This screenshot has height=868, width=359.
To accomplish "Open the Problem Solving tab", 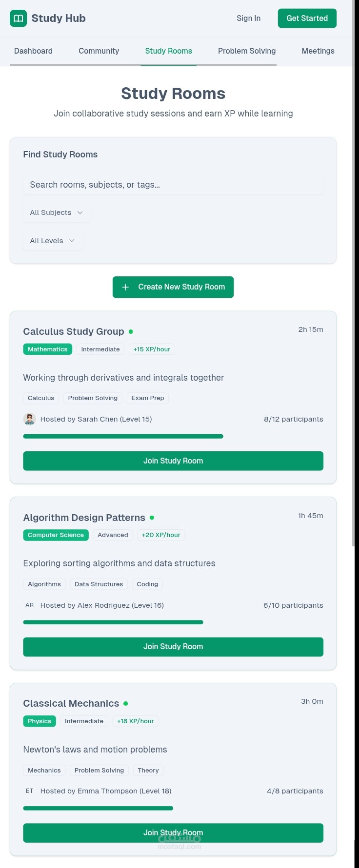I will point(247,51).
